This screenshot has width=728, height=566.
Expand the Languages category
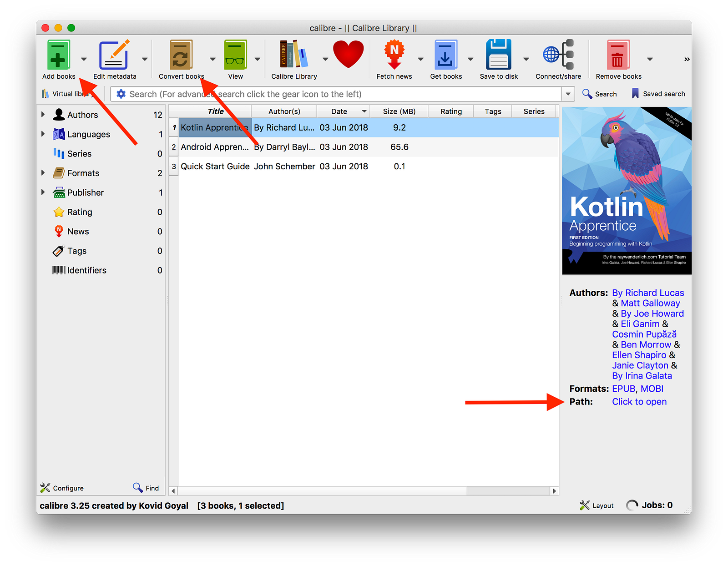point(43,134)
